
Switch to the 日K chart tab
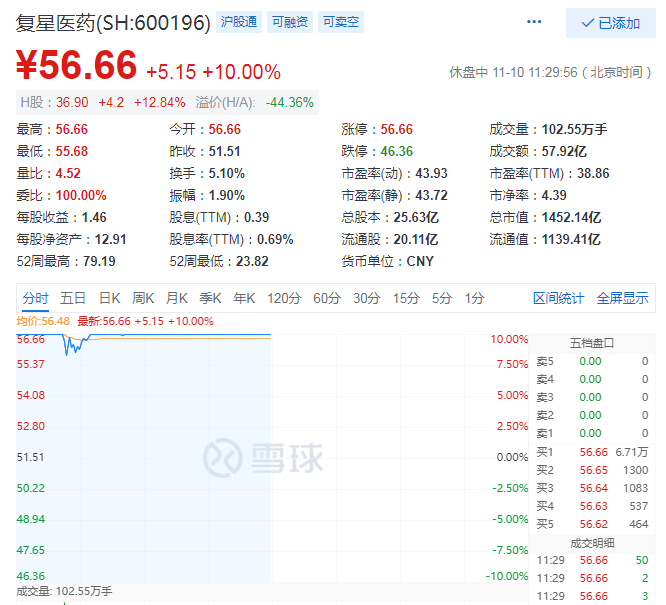[x=109, y=298]
